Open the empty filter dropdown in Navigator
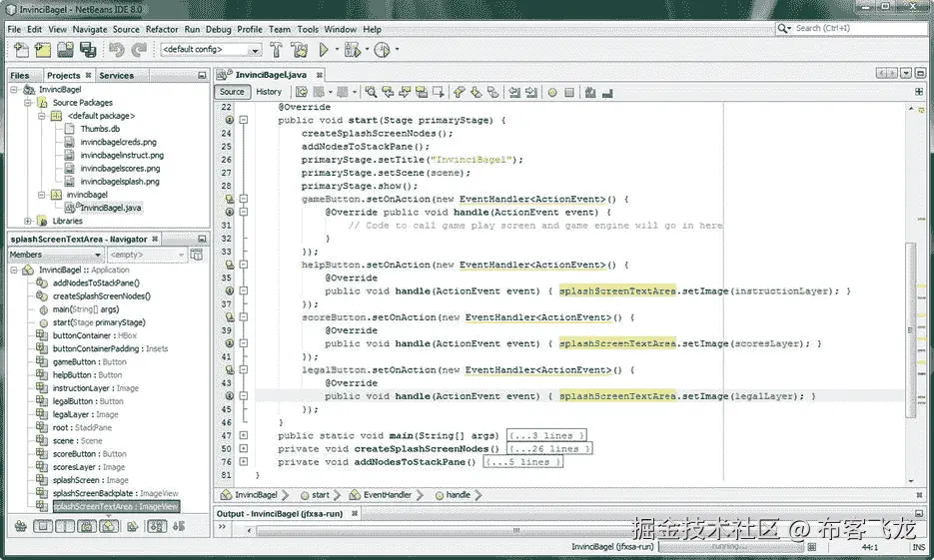The width and height of the screenshot is (934, 560). [147, 255]
